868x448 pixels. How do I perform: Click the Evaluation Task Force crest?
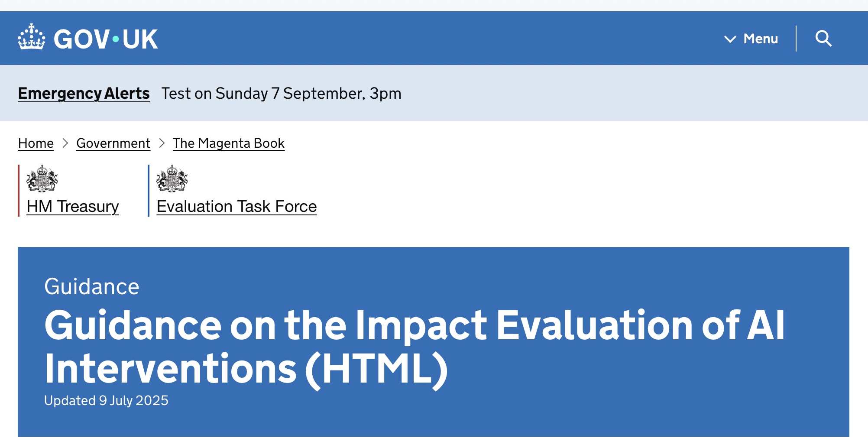click(x=172, y=179)
